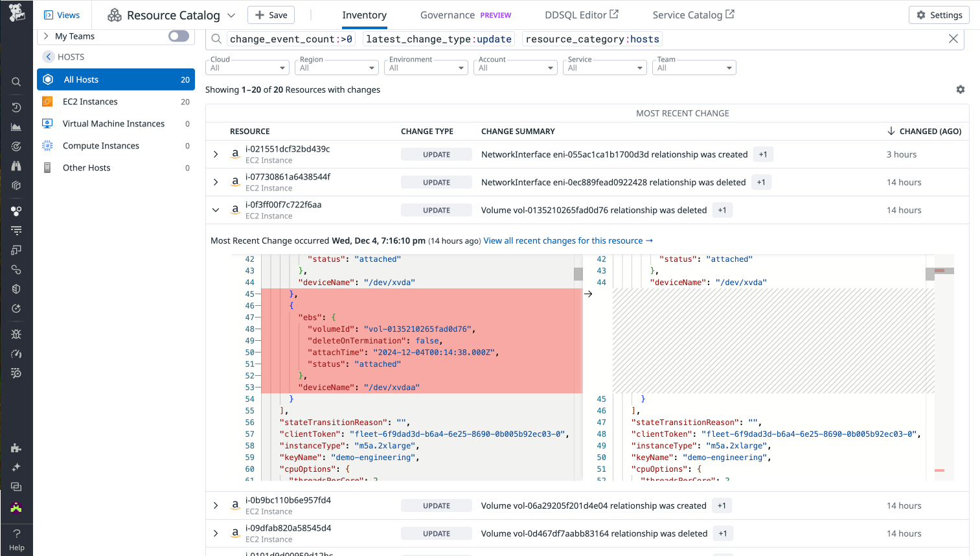The width and height of the screenshot is (980, 556).
Task: Click View all recent changes for this resource
Action: (568, 240)
